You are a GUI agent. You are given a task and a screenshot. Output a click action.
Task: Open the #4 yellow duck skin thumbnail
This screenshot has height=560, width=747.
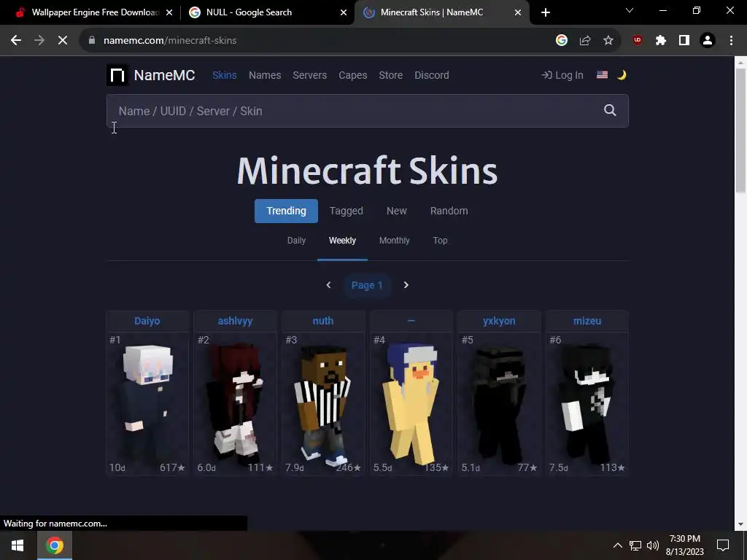411,404
